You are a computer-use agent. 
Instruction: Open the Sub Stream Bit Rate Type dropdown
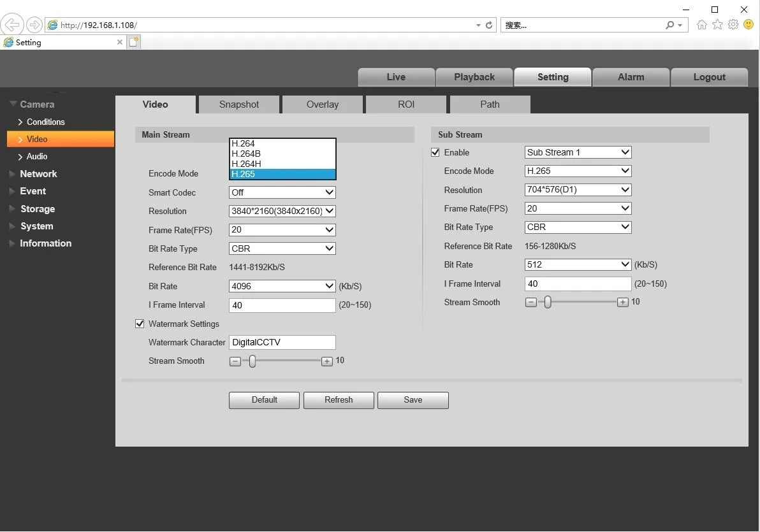click(x=578, y=227)
